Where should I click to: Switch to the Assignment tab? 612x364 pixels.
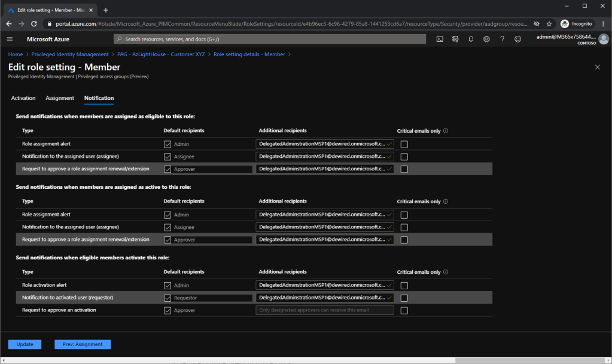pyautogui.click(x=60, y=98)
